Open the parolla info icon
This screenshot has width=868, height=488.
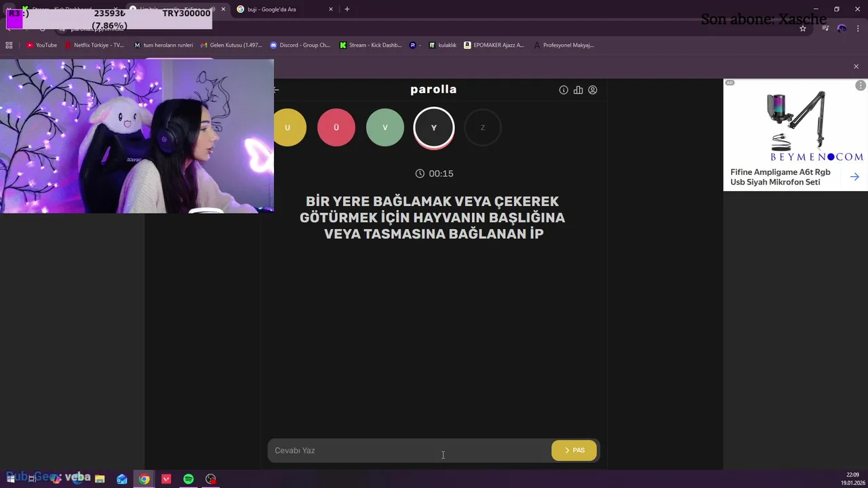564,89
